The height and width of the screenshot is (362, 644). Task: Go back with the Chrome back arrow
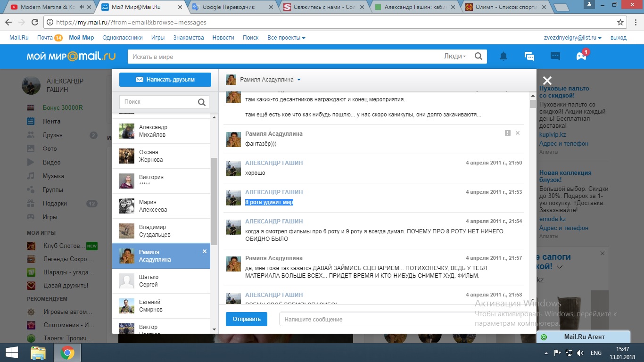point(8,22)
